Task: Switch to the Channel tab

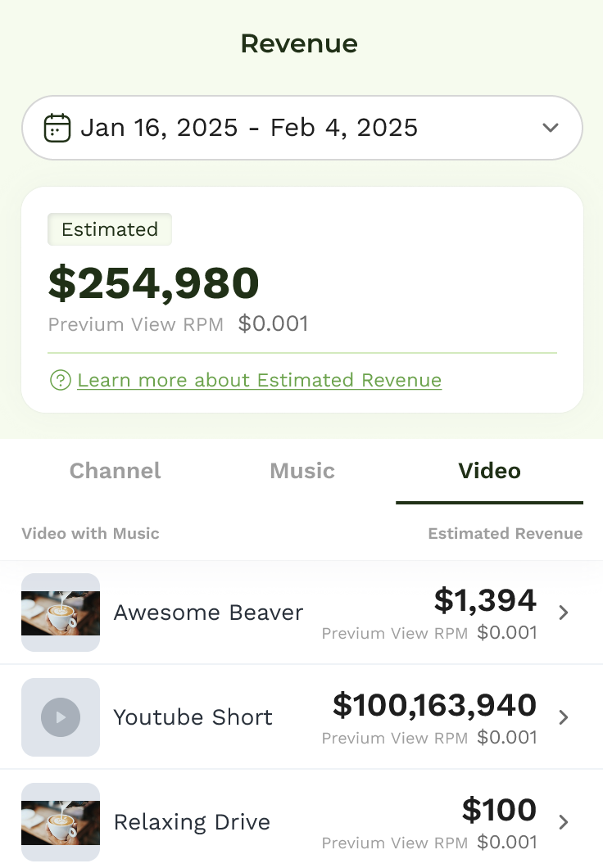Action: pos(116,471)
